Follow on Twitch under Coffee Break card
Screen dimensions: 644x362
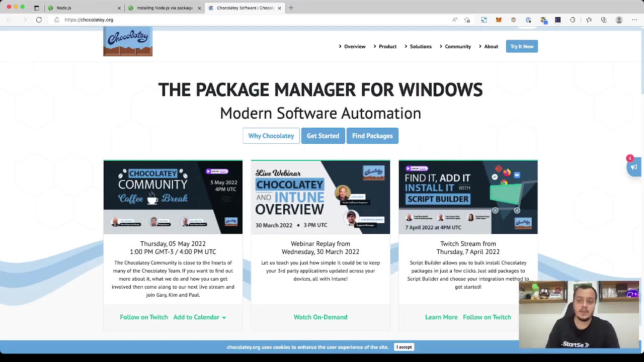point(144,317)
